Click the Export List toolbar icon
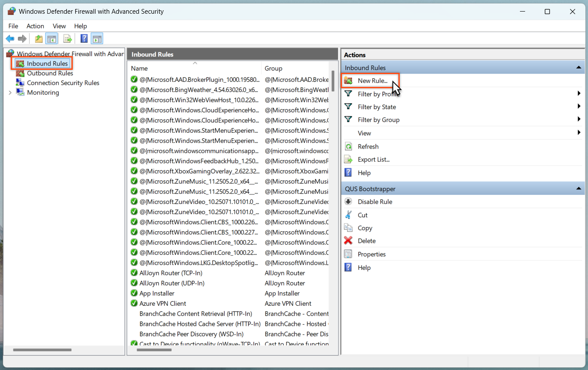The width and height of the screenshot is (588, 370). pos(68,39)
